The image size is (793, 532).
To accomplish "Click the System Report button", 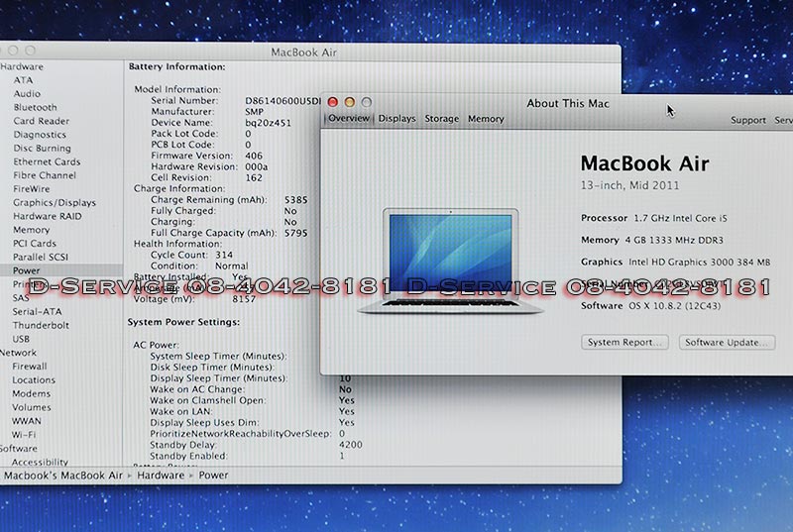I will point(624,342).
